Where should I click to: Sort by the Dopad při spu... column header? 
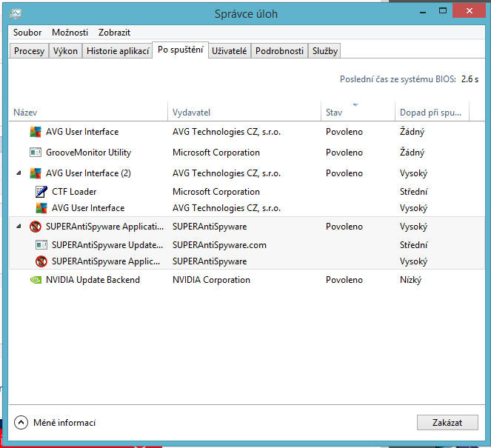coord(432,112)
